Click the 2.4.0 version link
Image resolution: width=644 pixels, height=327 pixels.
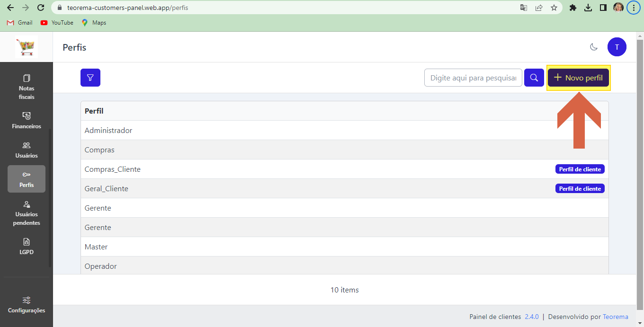coord(532,317)
